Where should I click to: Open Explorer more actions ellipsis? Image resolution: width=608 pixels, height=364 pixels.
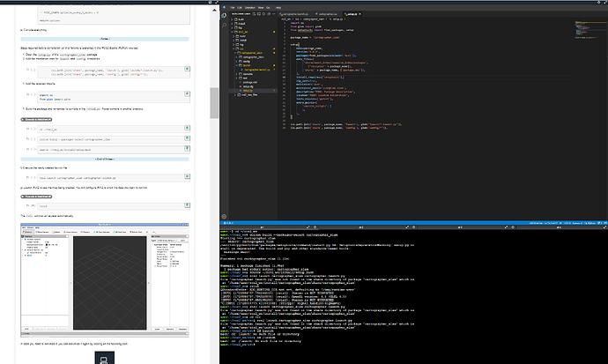pos(274,14)
